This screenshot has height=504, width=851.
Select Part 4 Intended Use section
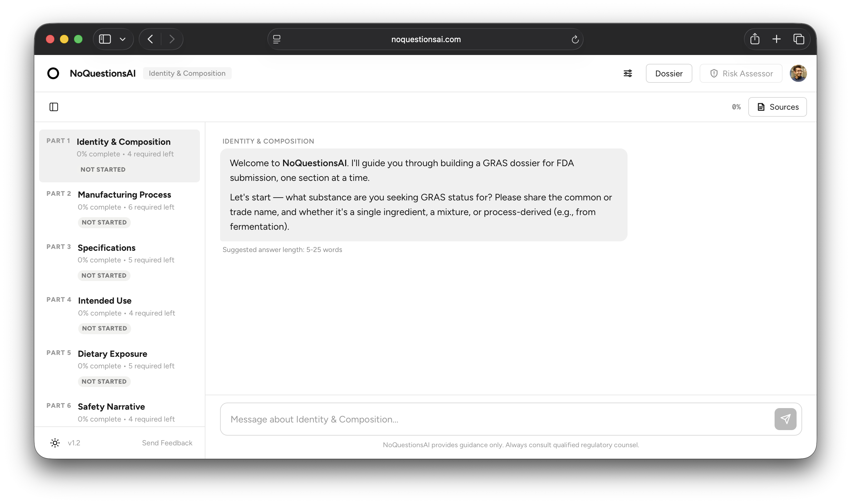point(119,315)
